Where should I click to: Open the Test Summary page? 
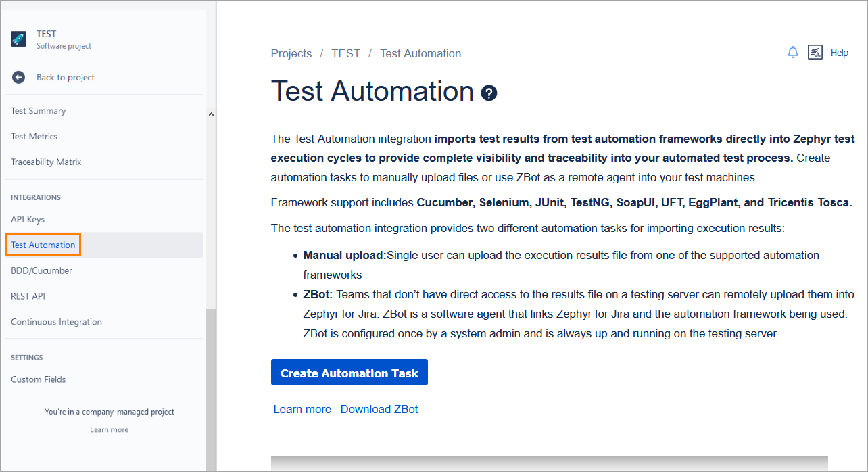[38, 110]
